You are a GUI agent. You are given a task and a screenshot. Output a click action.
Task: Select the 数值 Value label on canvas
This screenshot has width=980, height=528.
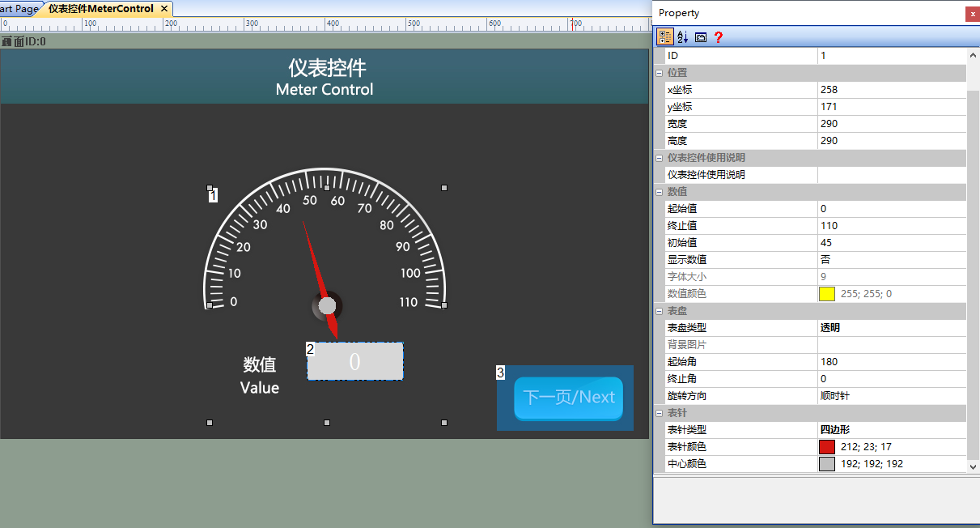pyautogui.click(x=260, y=376)
